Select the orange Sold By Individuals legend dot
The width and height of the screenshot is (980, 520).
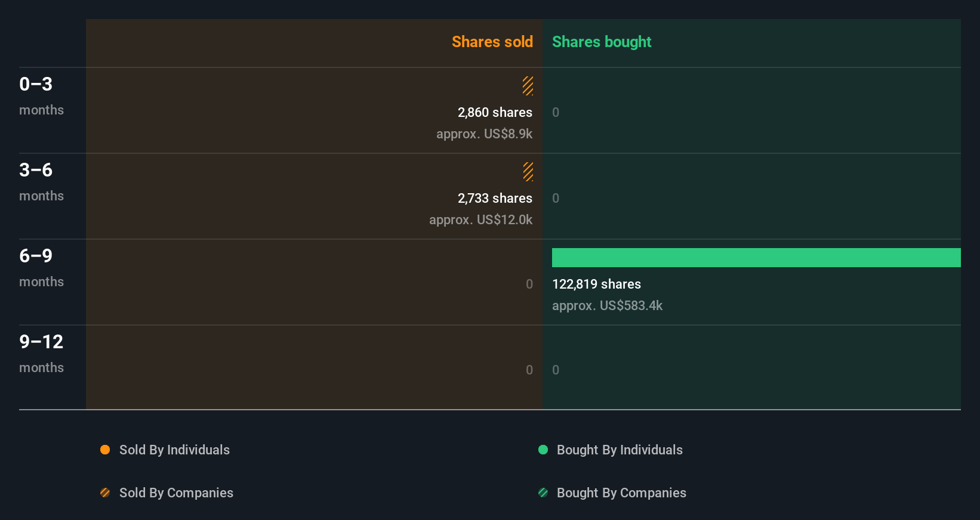(105, 450)
